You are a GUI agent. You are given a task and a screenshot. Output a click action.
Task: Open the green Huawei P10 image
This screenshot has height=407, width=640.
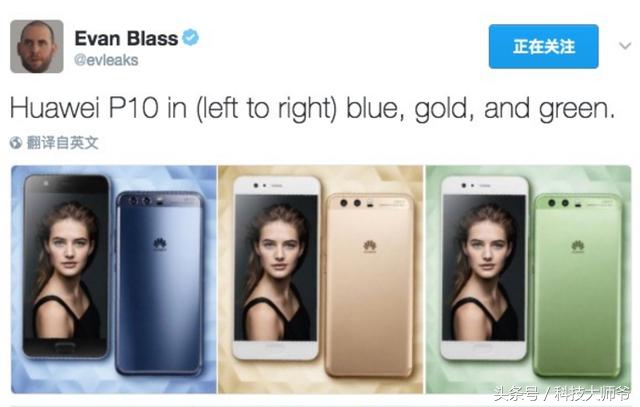pyautogui.click(x=528, y=279)
